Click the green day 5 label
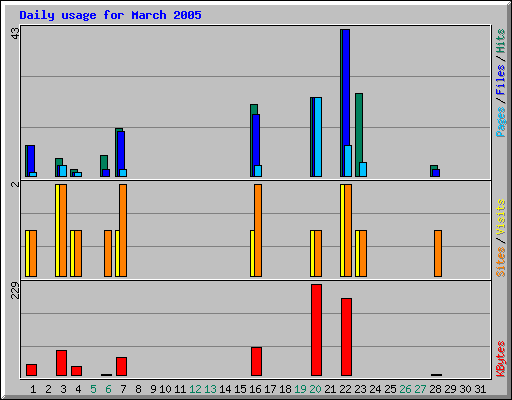This screenshot has width=512, height=400. [x=93, y=389]
